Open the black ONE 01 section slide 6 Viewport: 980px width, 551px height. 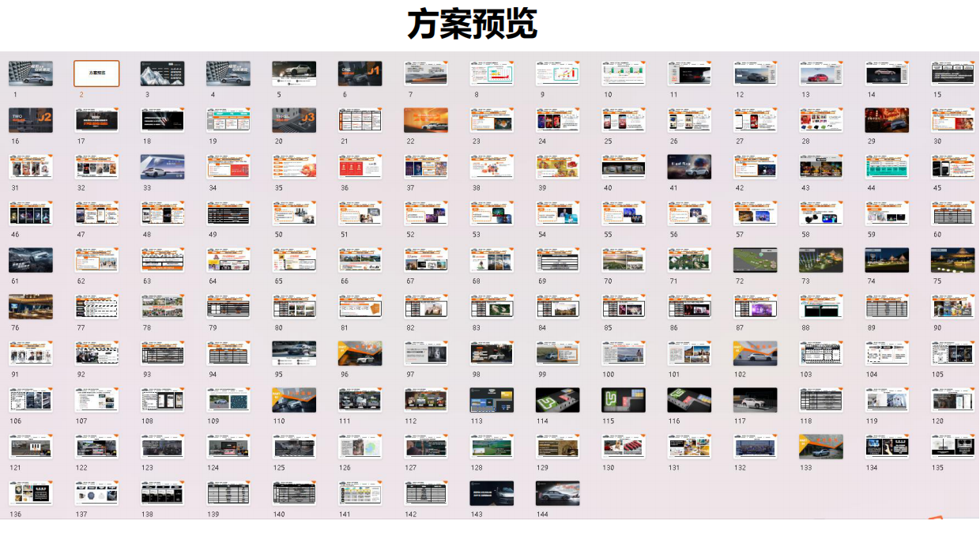pos(360,74)
